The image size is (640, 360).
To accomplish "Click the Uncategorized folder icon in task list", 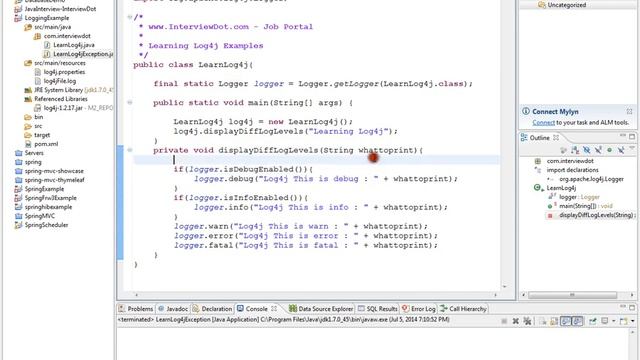I will [542, 5].
